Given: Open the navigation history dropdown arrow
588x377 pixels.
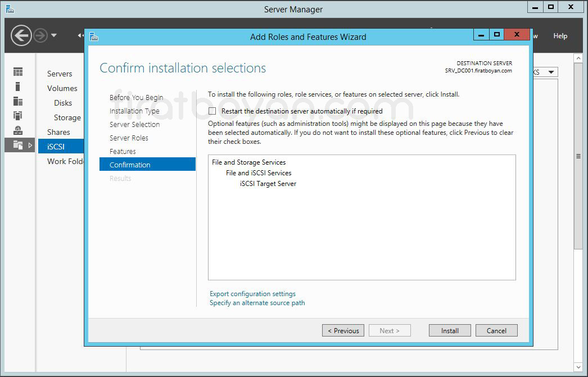Looking at the screenshot, I should (54, 35).
